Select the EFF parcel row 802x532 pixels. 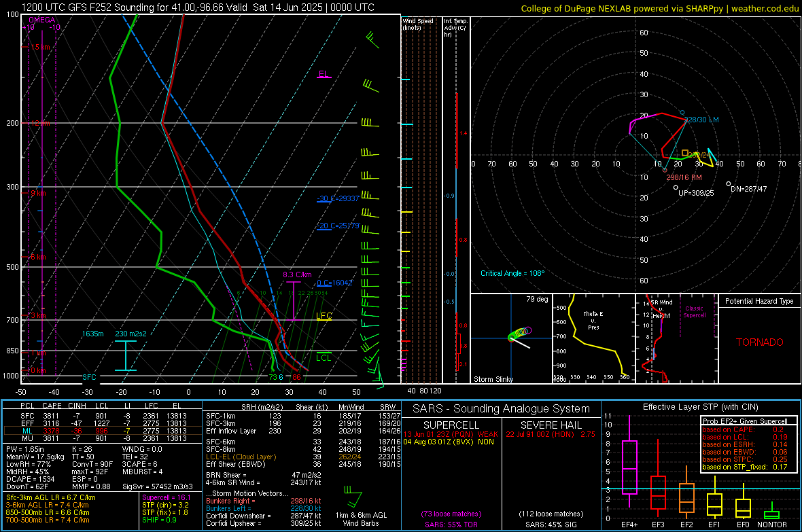[x=103, y=423]
